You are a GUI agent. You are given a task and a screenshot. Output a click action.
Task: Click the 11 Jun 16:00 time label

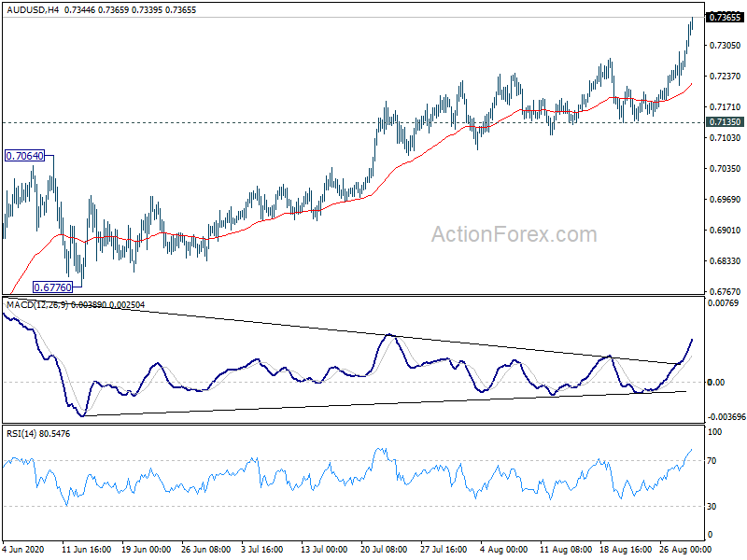coord(87,549)
